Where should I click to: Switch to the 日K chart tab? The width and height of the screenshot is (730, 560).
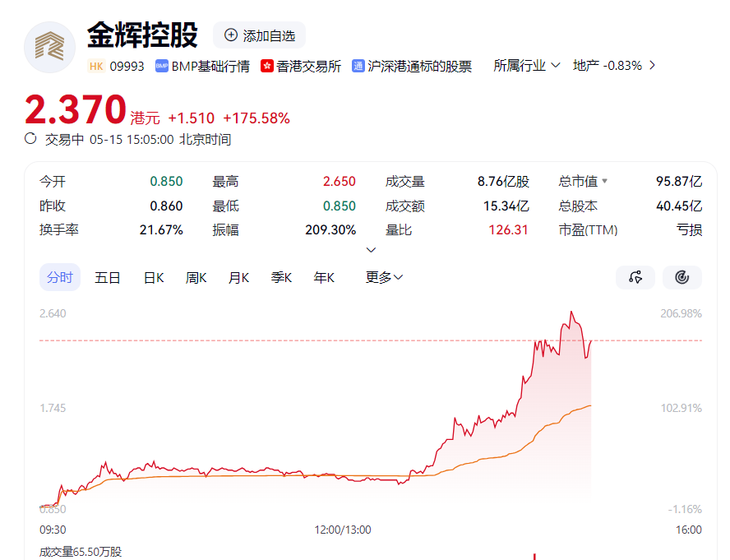point(154,278)
